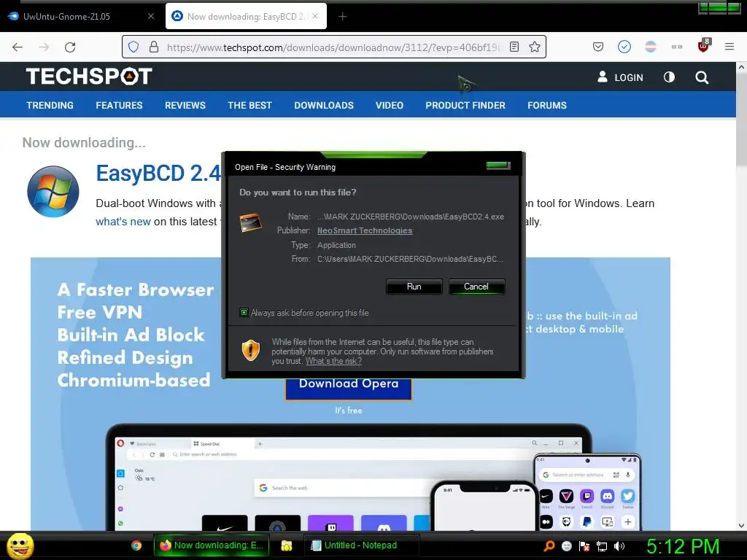Screen dimensions: 747x560
Task: Open the Firefox hamburger menu
Action: (x=729, y=47)
